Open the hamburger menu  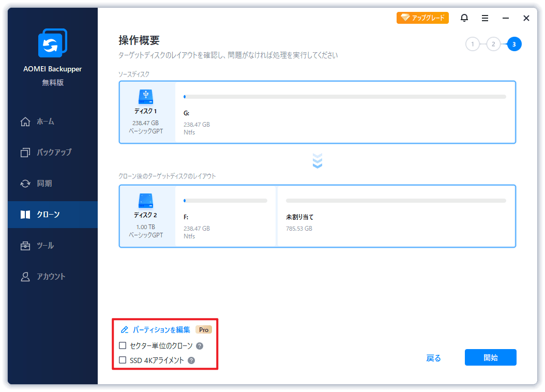coord(485,18)
